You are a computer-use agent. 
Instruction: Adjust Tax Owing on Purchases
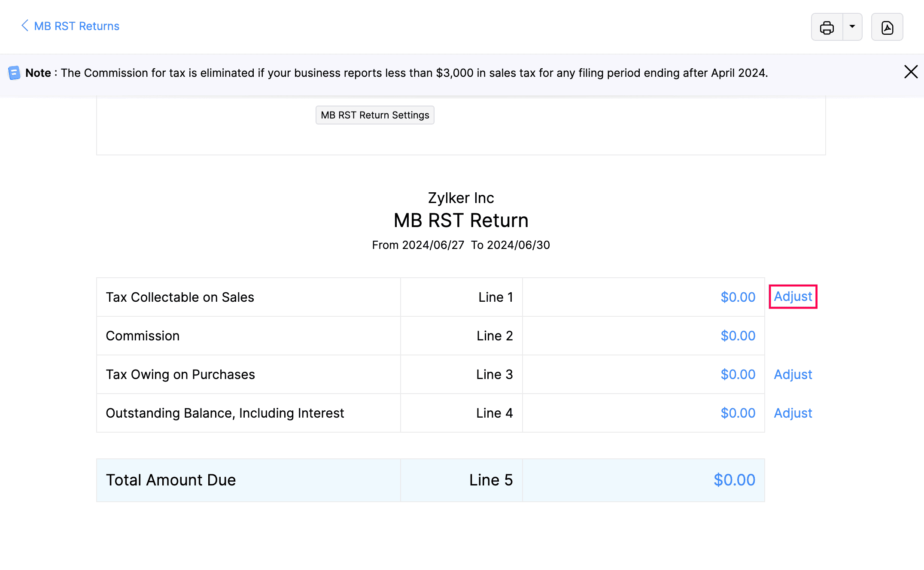793,374
